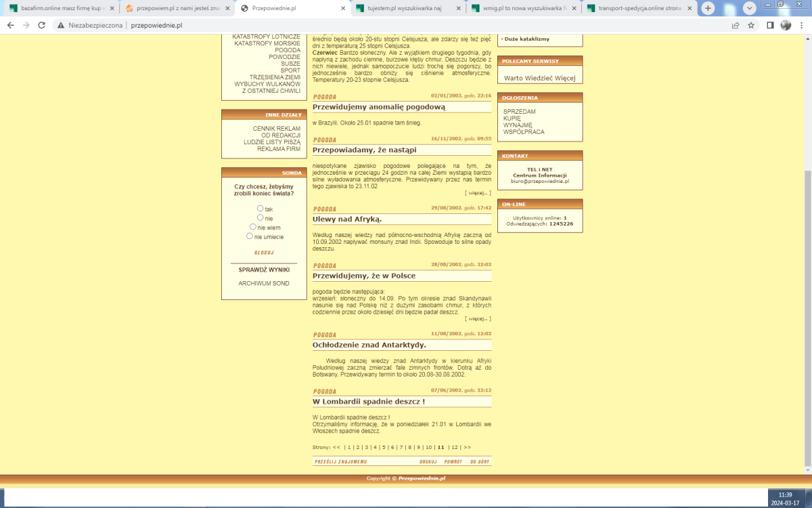Image resolution: width=812 pixels, height=508 pixels.
Task: Click the share page icon in address bar
Action: tap(736, 25)
